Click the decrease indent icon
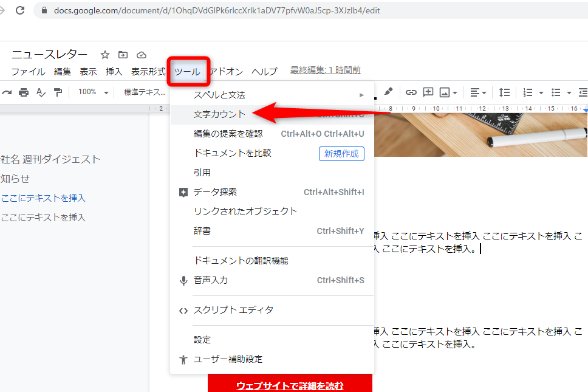Screen dimensions: 588x392 583,92
